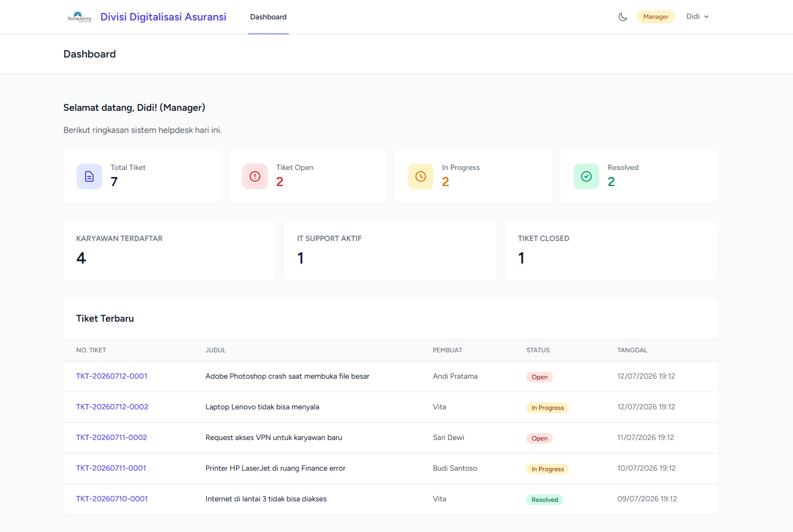Click the 'NO. TIKET' column header
This screenshot has width=793, height=532.
pyautogui.click(x=91, y=350)
